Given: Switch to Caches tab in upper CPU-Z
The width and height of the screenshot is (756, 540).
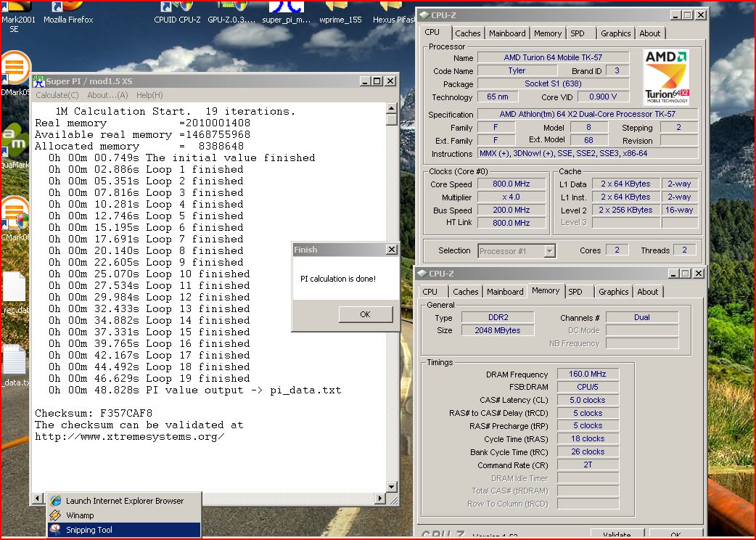Looking at the screenshot, I should tap(468, 33).
